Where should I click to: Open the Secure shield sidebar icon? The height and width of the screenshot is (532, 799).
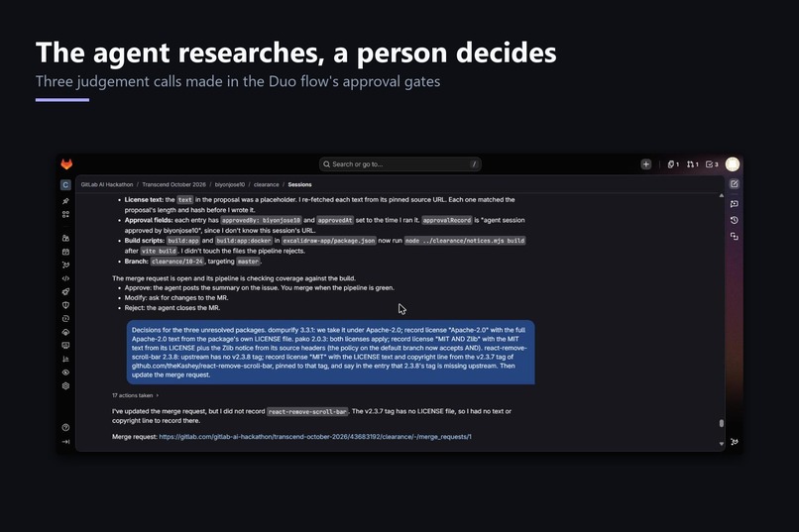pyautogui.click(x=65, y=305)
